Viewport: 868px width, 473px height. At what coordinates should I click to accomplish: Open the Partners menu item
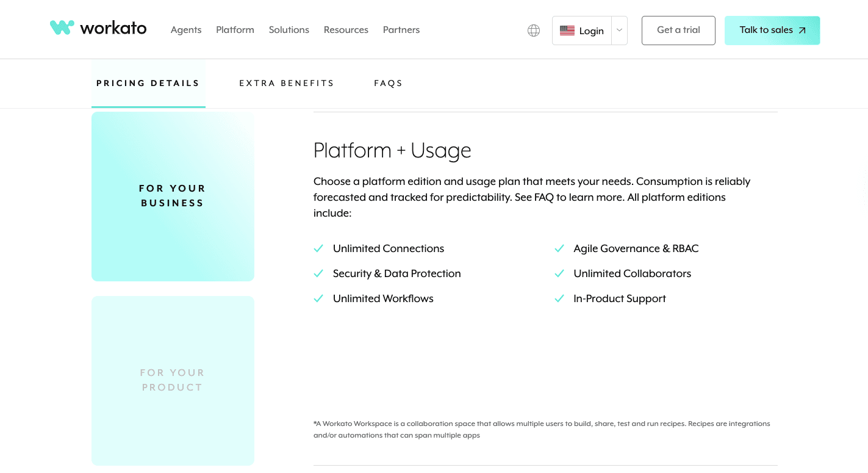[x=401, y=30]
